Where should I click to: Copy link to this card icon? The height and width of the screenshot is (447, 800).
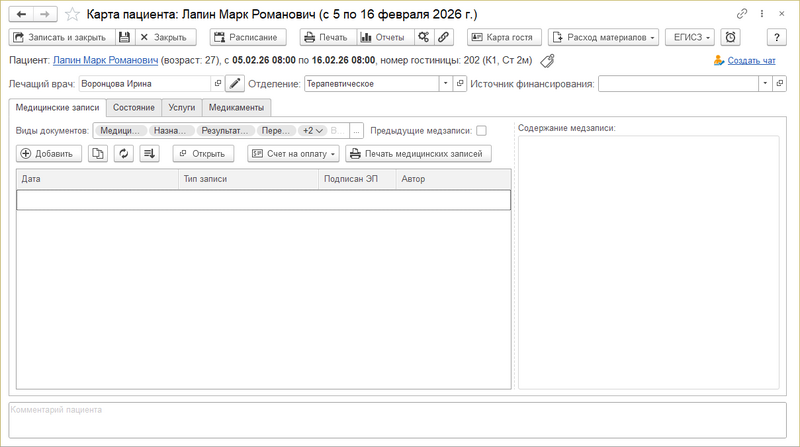(x=742, y=14)
